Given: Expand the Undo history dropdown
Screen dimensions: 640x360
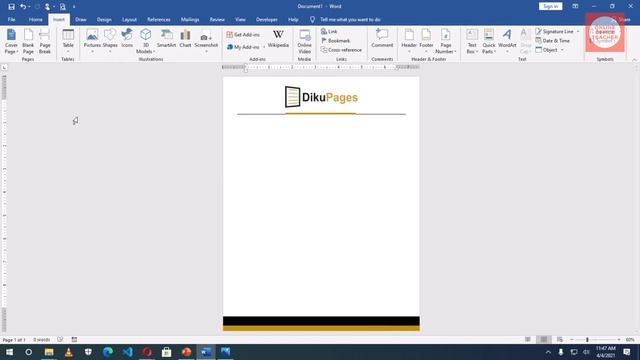Looking at the screenshot, I should [29, 7].
